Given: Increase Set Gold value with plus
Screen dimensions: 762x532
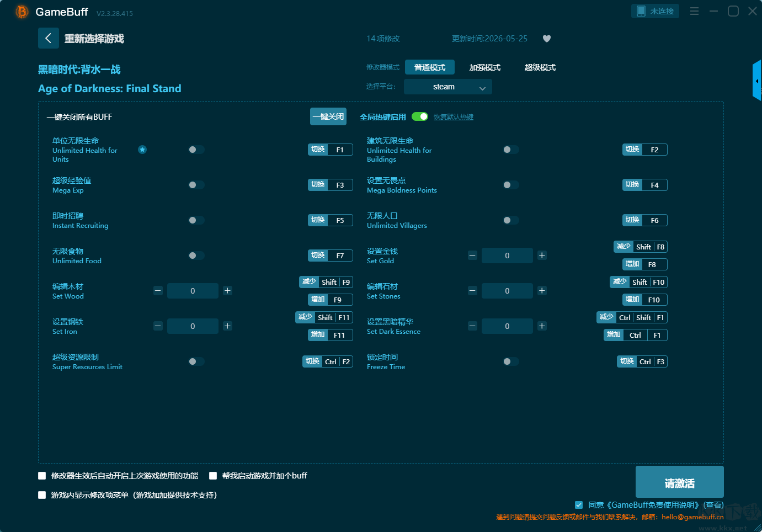Looking at the screenshot, I should click(x=542, y=256).
